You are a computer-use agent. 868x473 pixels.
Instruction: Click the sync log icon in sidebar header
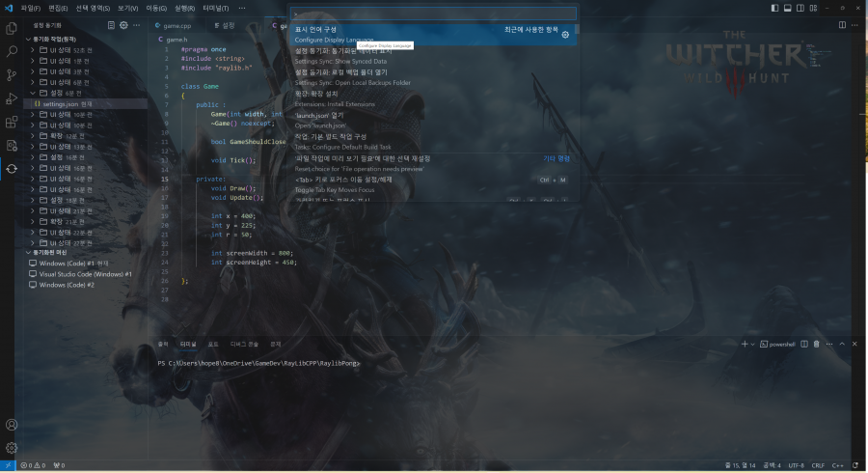tap(111, 25)
